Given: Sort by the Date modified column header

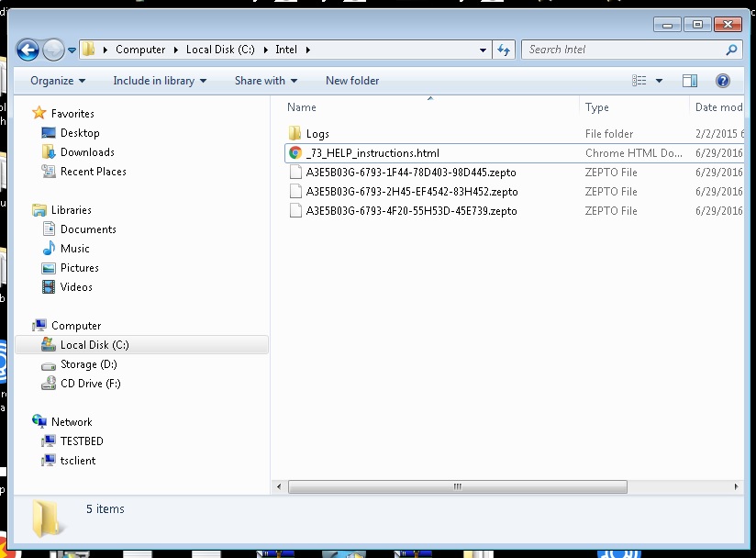Looking at the screenshot, I should [x=718, y=107].
